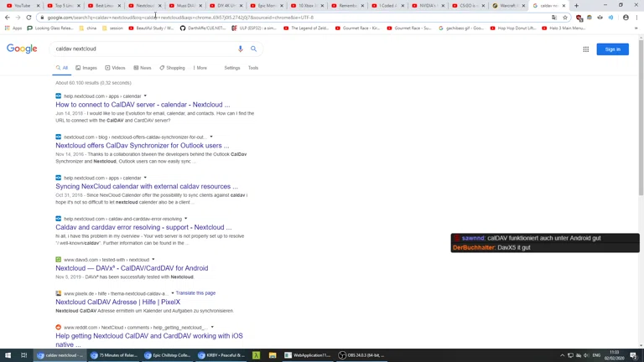Screen dimensions: 644x362
Task: Select the Shopping search tab
Action: click(172, 68)
